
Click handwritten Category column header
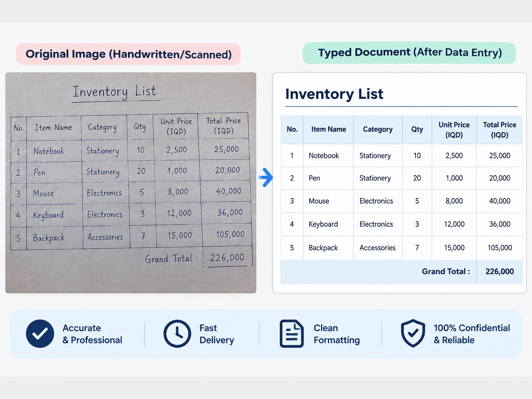coord(102,127)
